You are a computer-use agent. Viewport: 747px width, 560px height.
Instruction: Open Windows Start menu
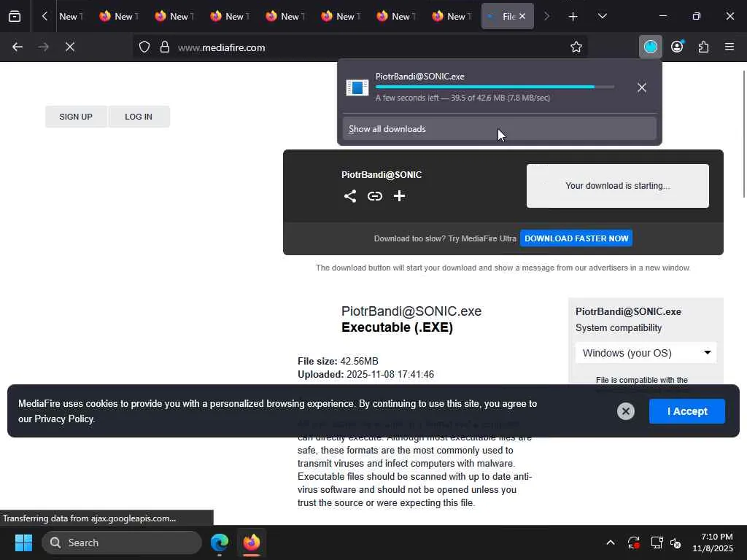(23, 542)
